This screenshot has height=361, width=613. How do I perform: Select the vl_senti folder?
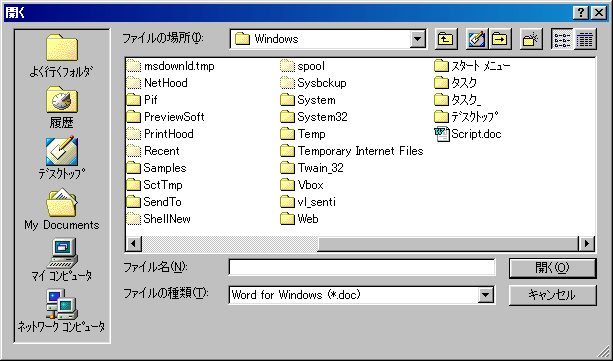308,202
